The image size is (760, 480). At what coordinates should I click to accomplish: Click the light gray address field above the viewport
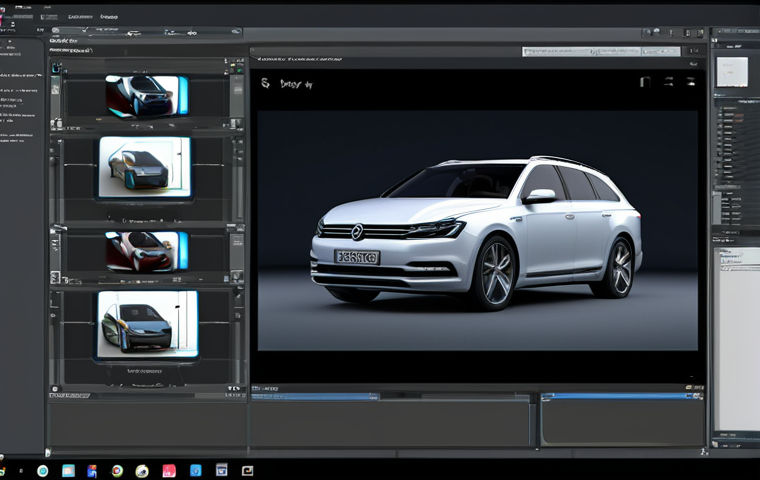tap(601, 51)
